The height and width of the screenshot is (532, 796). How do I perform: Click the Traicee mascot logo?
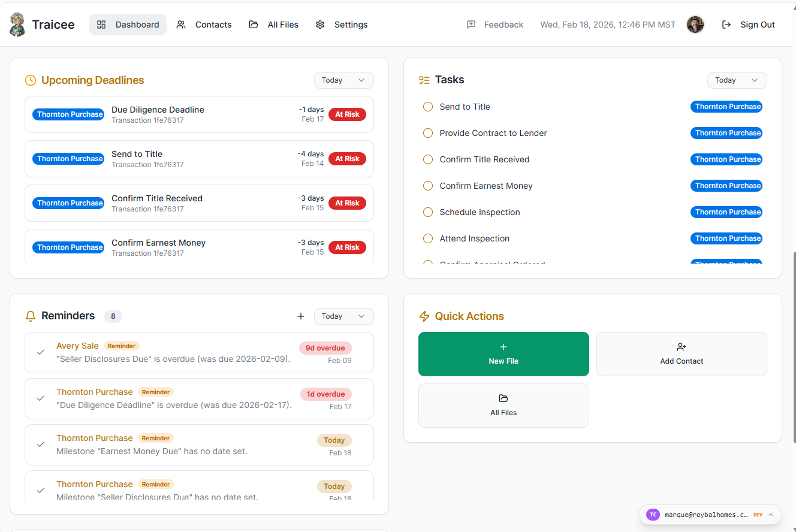point(17,25)
